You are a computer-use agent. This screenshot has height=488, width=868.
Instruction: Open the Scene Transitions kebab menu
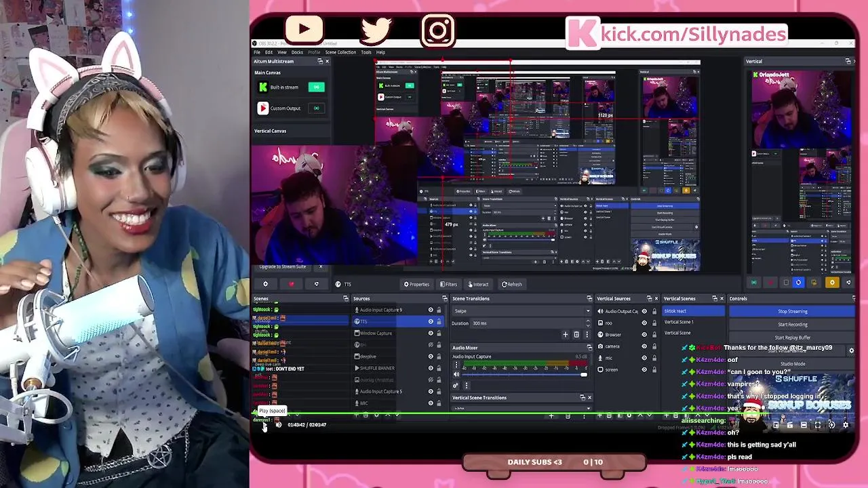(x=587, y=334)
